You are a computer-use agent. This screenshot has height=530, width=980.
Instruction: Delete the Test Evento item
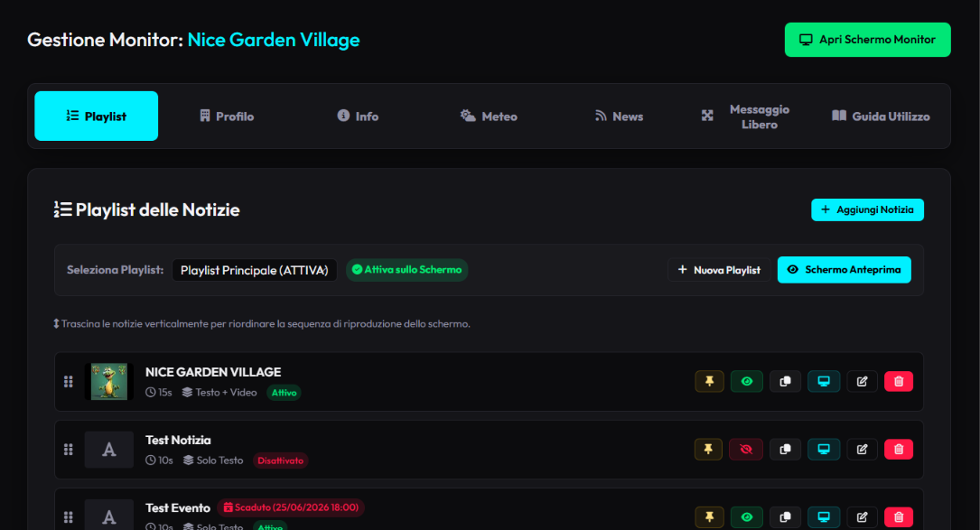click(x=899, y=516)
